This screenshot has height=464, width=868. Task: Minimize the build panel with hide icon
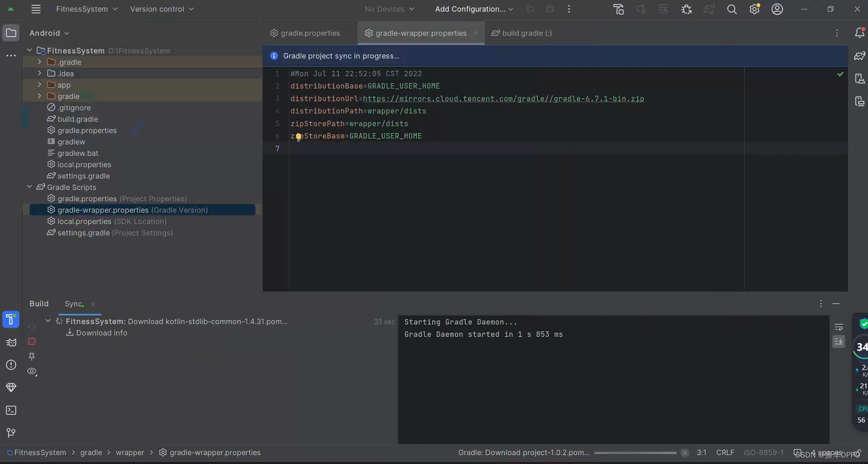tap(836, 304)
